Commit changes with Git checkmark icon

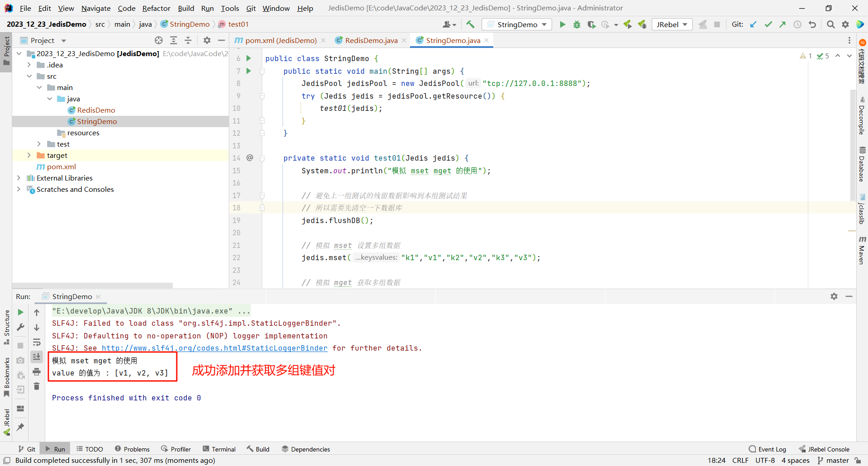(768, 24)
